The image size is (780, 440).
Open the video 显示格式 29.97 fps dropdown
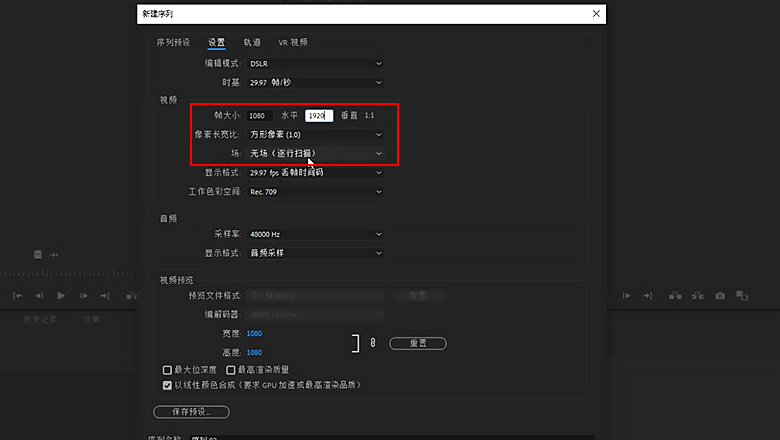(315, 173)
